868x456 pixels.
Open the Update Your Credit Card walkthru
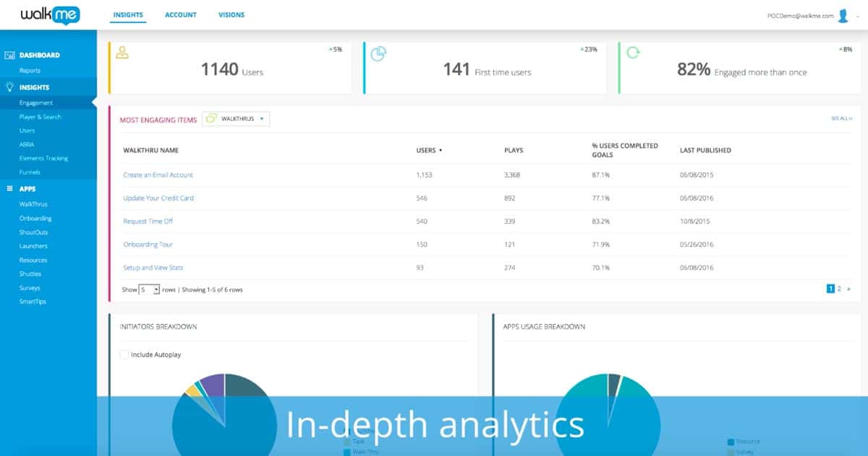[158, 198]
